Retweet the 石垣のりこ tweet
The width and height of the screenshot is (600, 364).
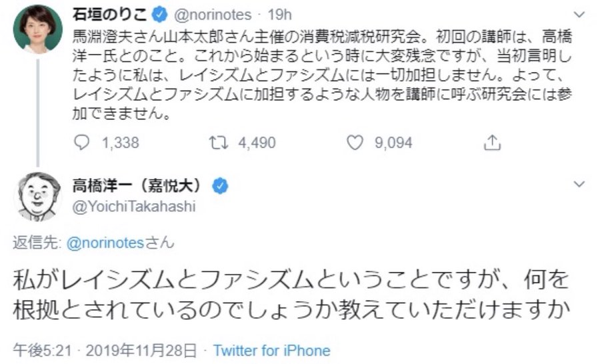point(219,143)
